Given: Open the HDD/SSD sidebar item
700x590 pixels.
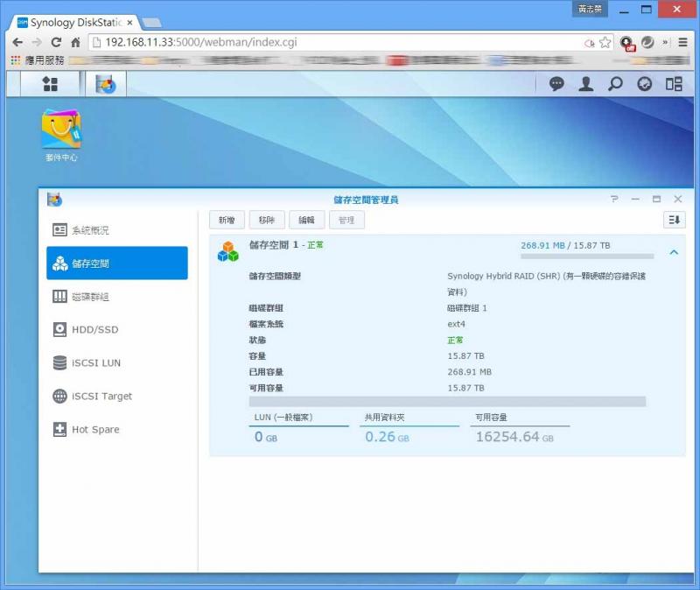Looking at the screenshot, I should pyautogui.click(x=117, y=330).
